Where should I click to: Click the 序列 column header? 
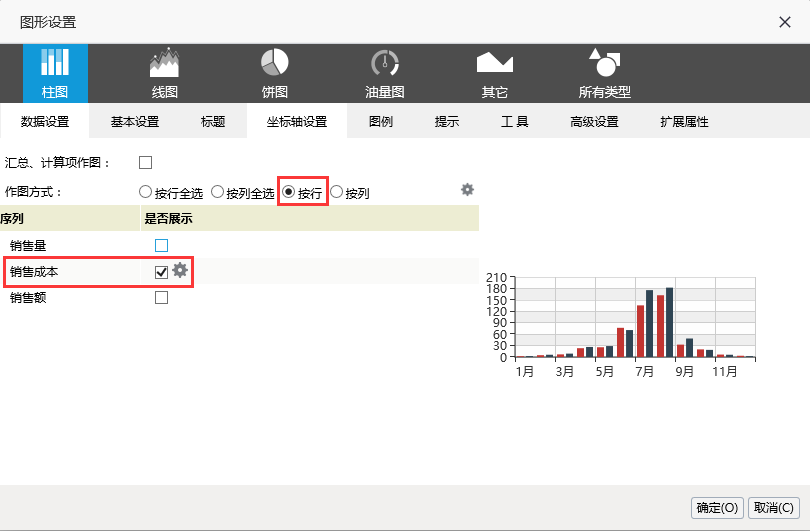tap(70, 218)
